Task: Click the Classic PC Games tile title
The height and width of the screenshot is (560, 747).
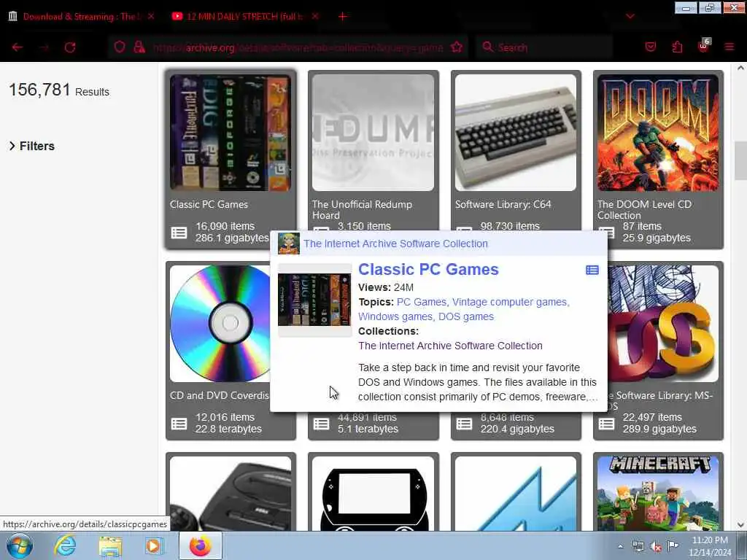Action: pyautogui.click(x=209, y=204)
